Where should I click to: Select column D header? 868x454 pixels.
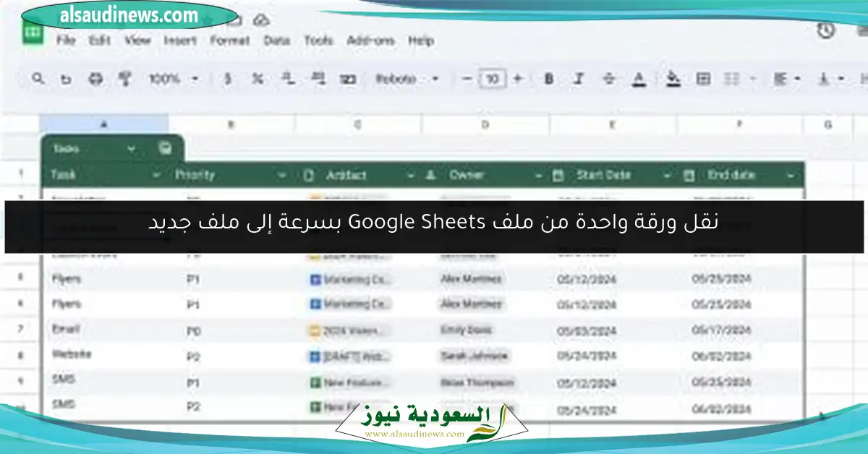485,124
